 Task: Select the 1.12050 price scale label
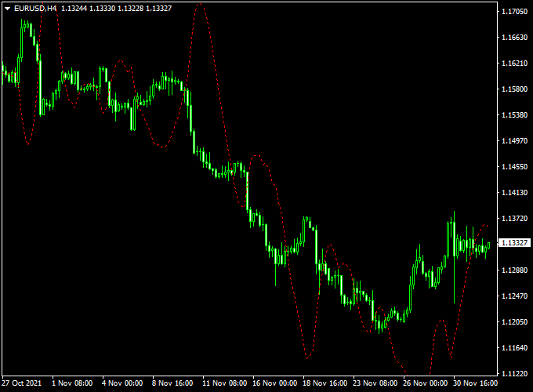coord(515,321)
